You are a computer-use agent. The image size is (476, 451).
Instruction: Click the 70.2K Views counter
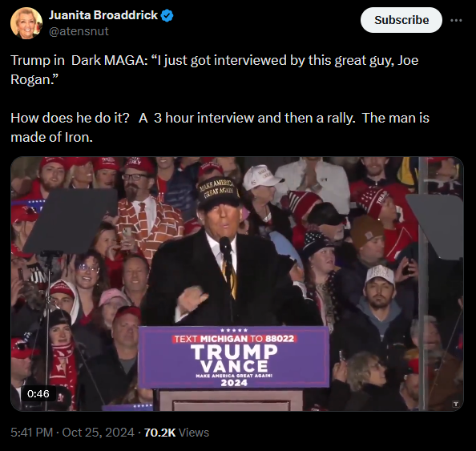coord(176,433)
